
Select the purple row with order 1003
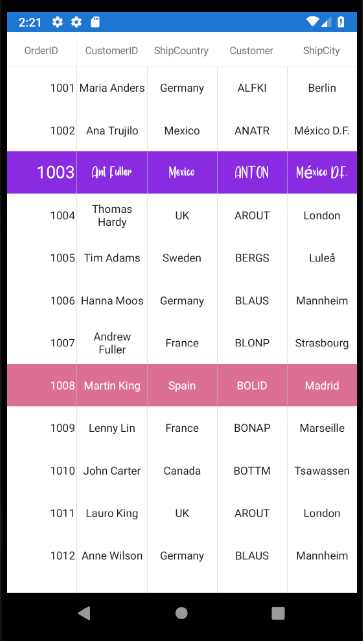(182, 173)
